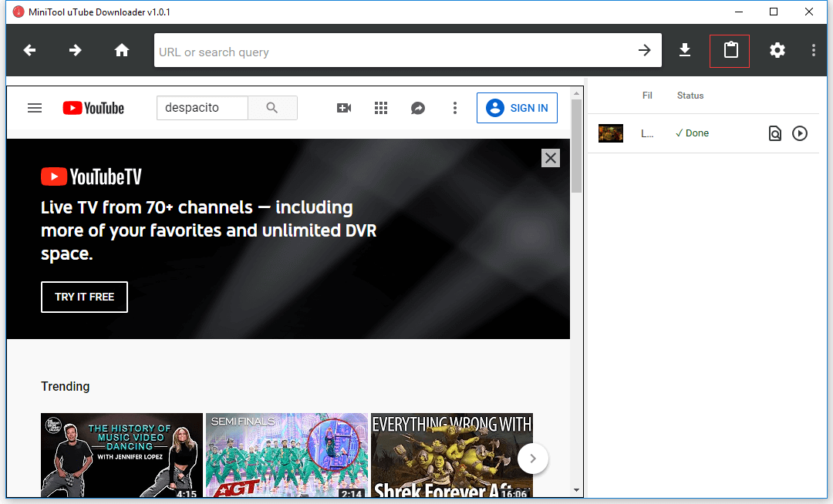Click the download video icon in toolbar
833x504 pixels.
685,50
